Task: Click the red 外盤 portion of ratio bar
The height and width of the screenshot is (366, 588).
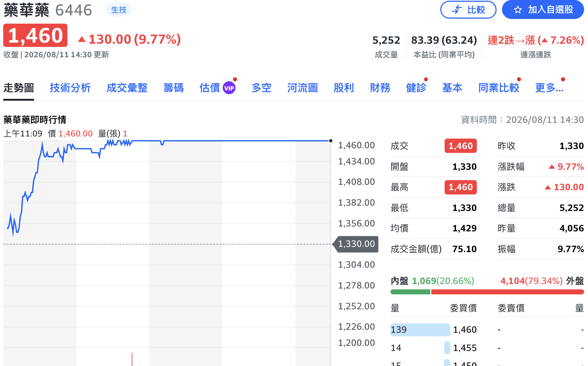Action: pos(508,292)
